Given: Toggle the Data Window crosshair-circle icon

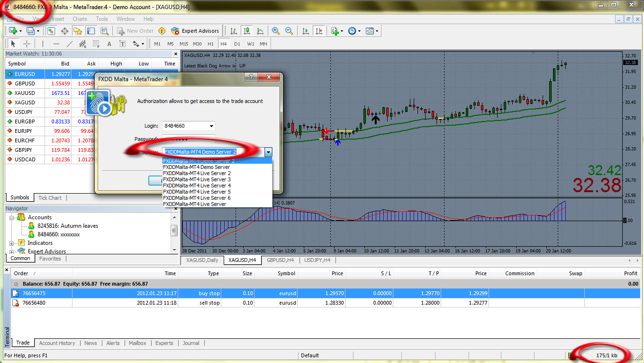Looking at the screenshot, I should point(65,31).
